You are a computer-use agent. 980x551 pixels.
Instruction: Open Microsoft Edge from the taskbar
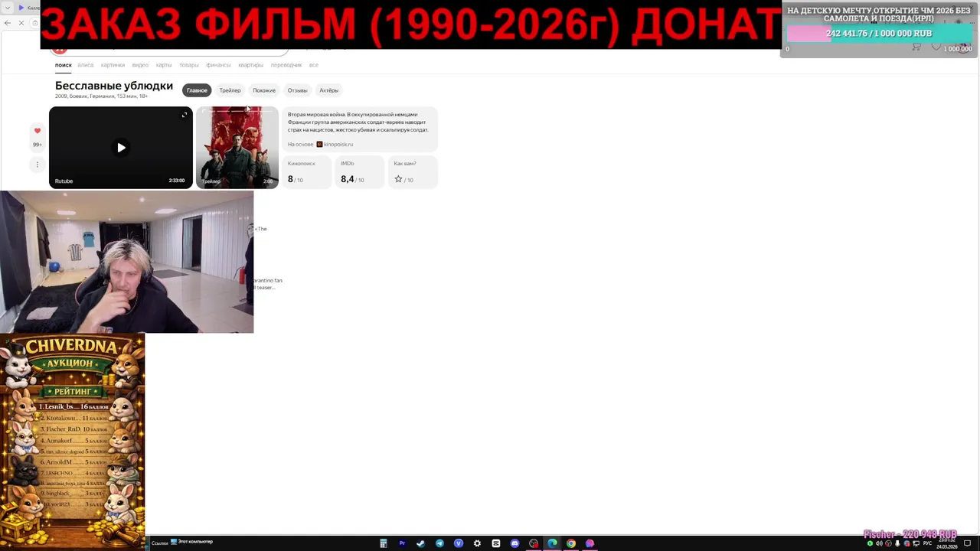click(x=552, y=543)
